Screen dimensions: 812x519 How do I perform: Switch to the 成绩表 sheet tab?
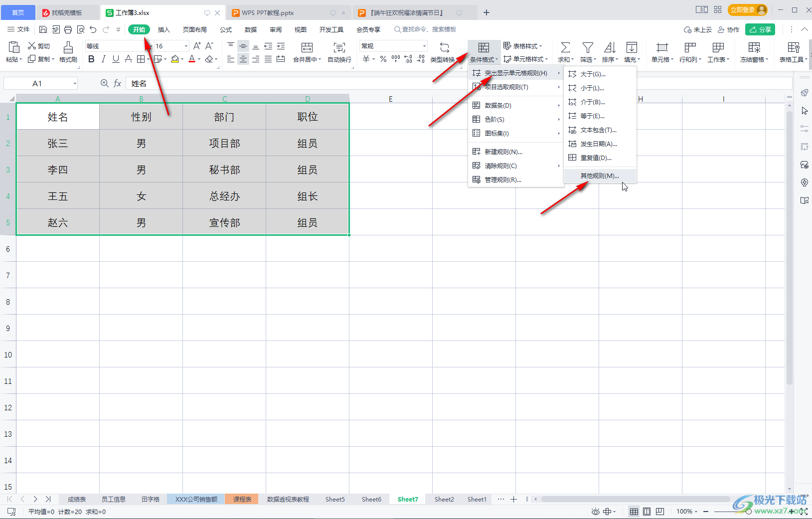click(77, 499)
